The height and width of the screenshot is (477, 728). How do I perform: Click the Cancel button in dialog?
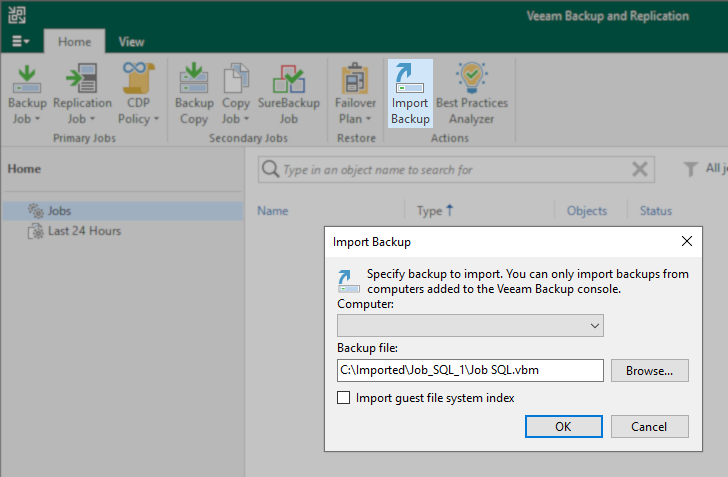[650, 426]
